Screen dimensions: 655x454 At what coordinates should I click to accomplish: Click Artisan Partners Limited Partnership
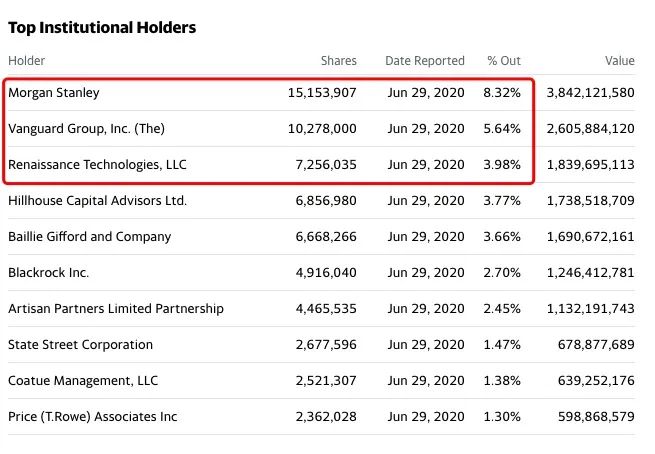(x=115, y=309)
